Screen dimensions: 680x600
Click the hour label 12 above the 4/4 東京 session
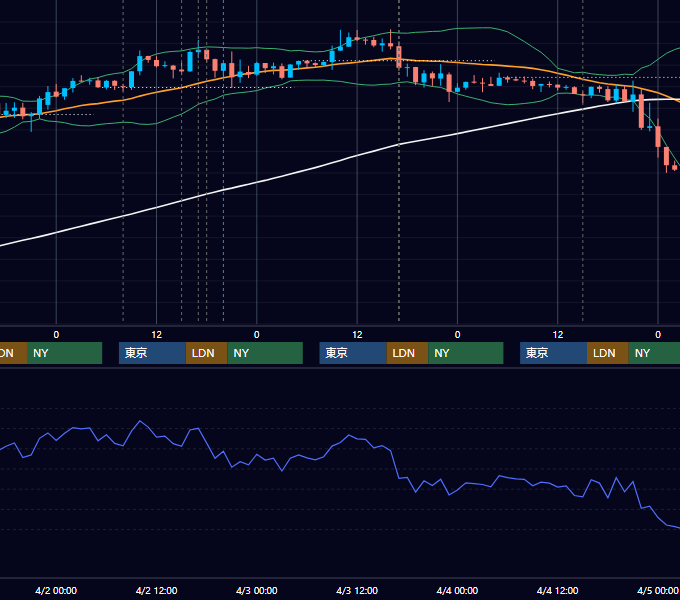558,335
